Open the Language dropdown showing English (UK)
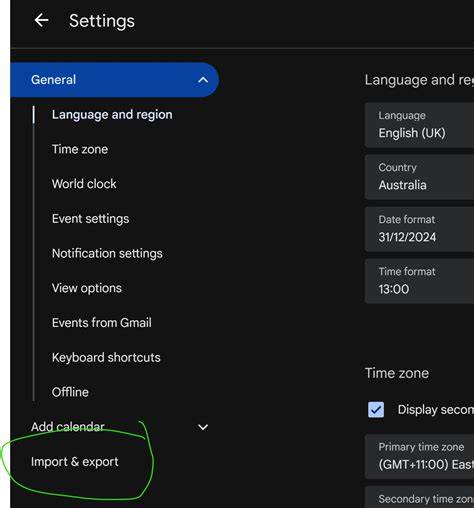Viewport: 474px width, 508px height. click(419, 125)
